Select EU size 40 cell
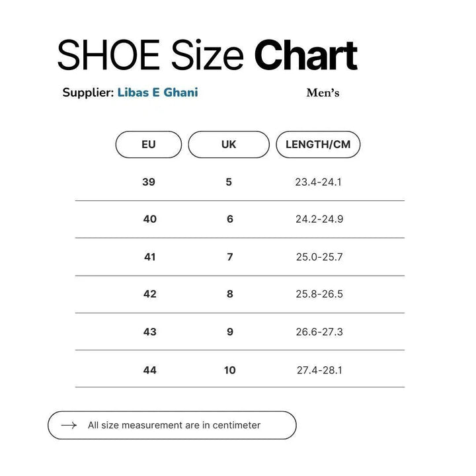 click(x=150, y=219)
